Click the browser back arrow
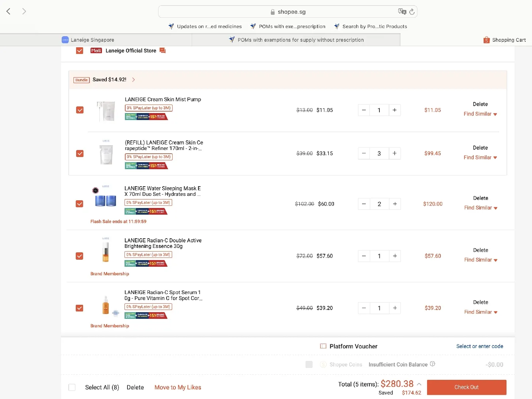 point(8,11)
